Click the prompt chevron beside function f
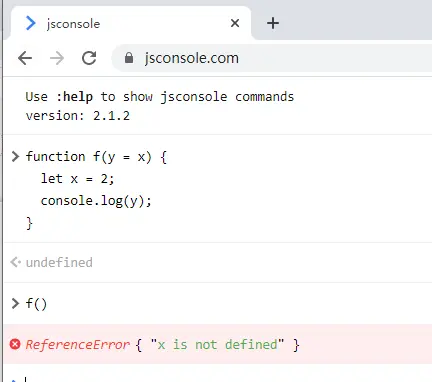 point(15,156)
